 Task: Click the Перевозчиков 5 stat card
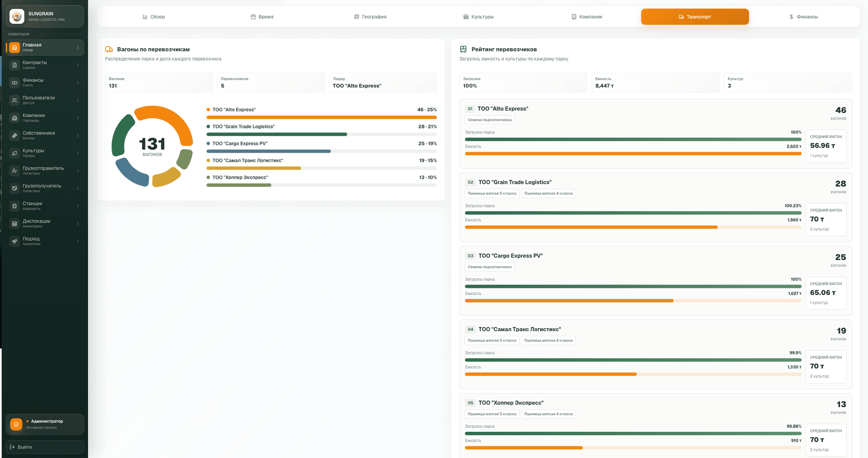(x=271, y=82)
